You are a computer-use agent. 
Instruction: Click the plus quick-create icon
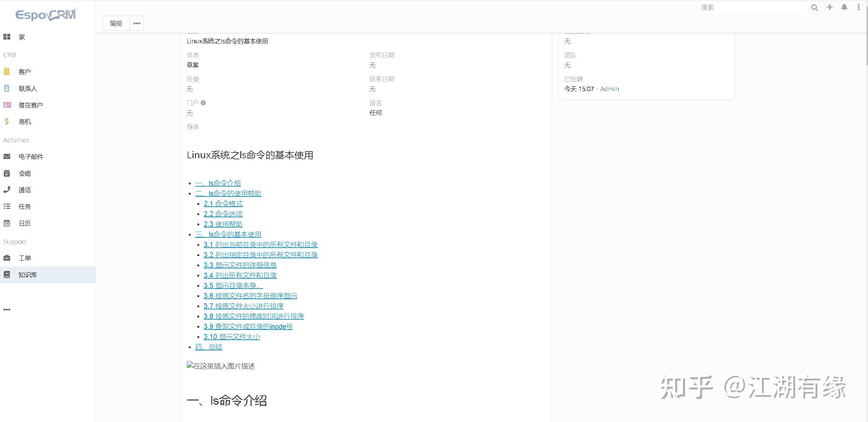pos(829,7)
